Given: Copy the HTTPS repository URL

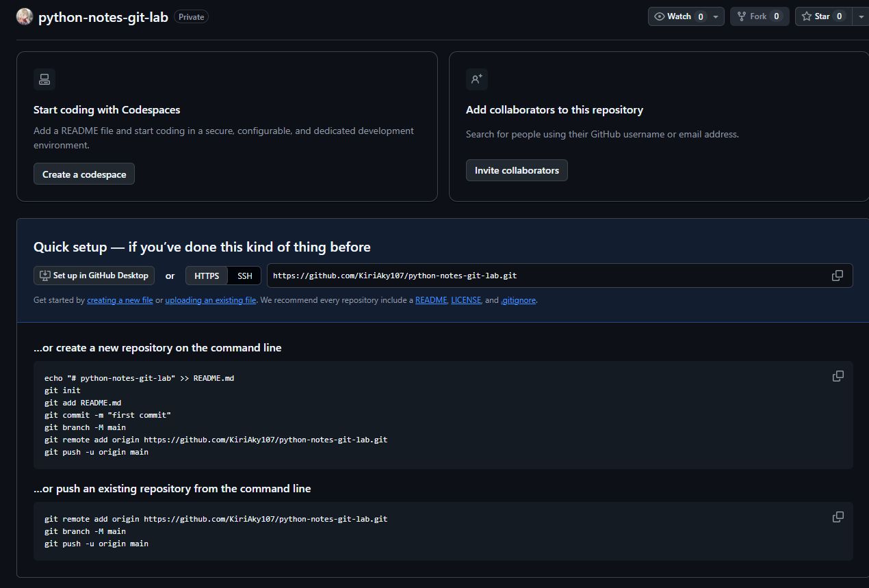Looking at the screenshot, I should pos(837,276).
